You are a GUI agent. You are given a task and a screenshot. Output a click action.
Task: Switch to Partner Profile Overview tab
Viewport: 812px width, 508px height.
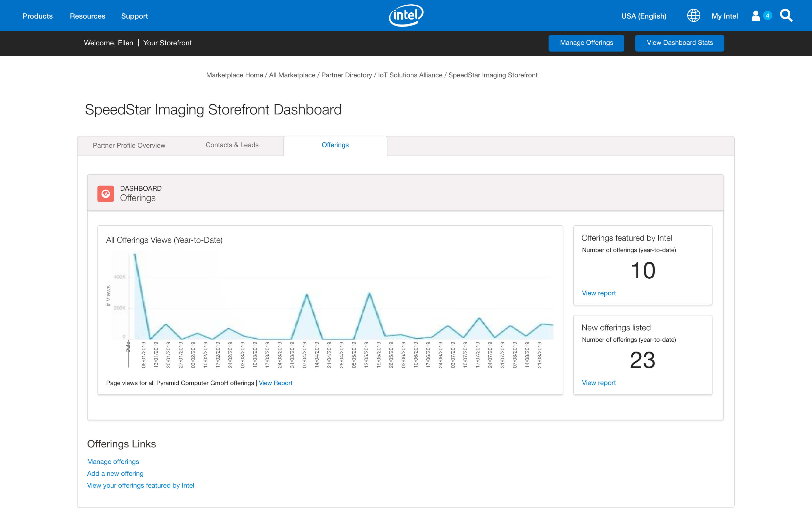coord(129,145)
